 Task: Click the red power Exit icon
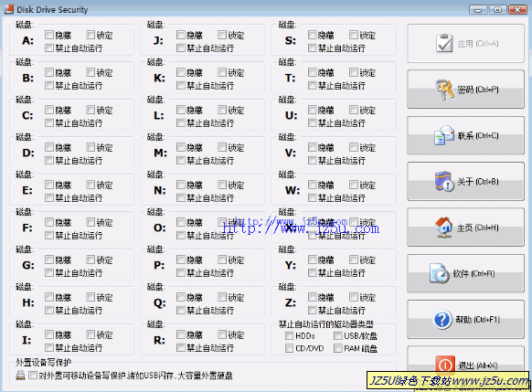click(445, 365)
